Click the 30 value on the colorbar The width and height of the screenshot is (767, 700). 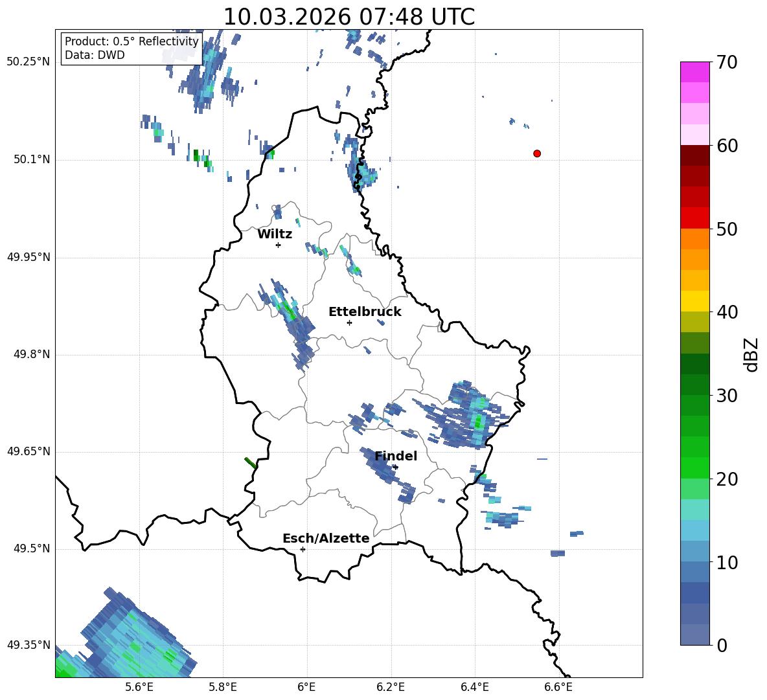tap(727, 396)
